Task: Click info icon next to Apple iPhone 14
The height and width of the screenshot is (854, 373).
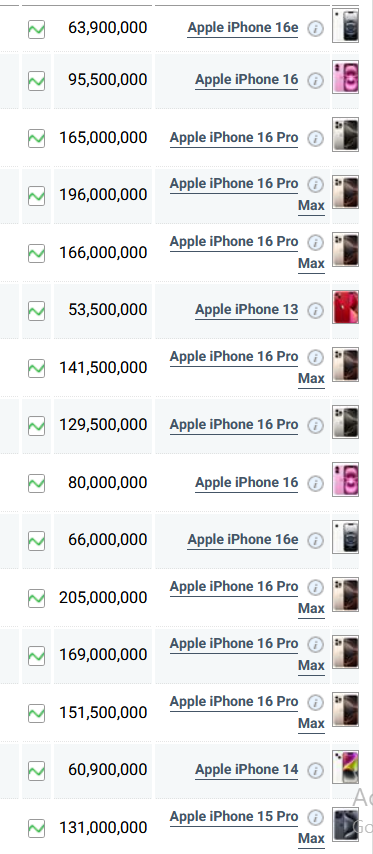Action: pyautogui.click(x=315, y=770)
